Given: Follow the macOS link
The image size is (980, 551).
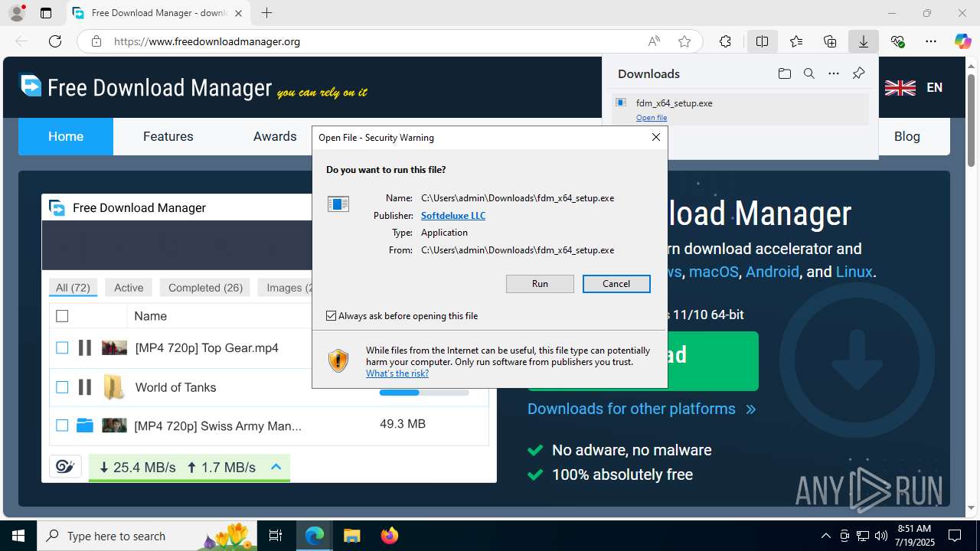Looking at the screenshot, I should (x=714, y=272).
